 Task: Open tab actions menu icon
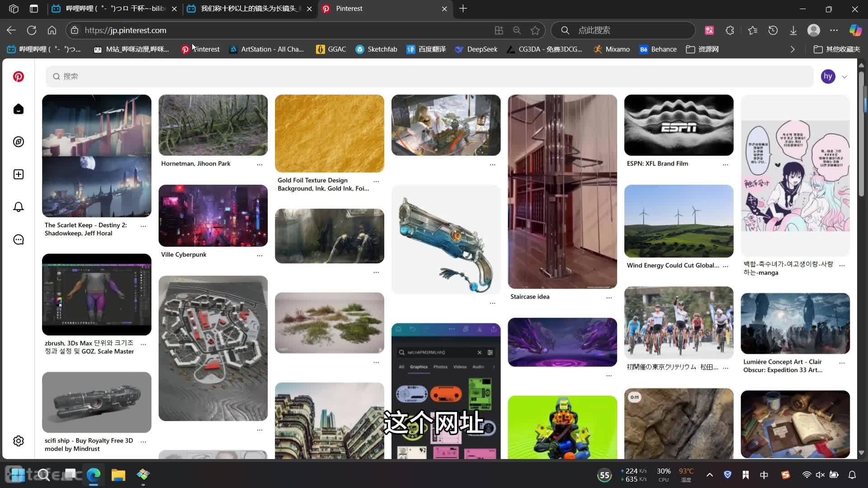pyautogui.click(x=34, y=9)
